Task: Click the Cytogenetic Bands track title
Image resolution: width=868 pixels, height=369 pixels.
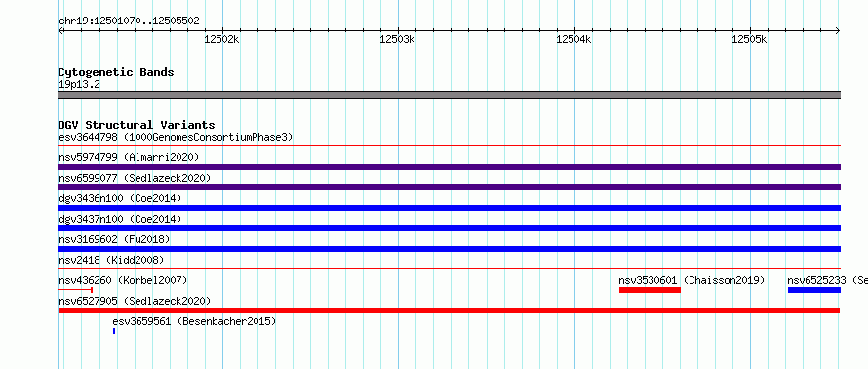Action: point(116,72)
